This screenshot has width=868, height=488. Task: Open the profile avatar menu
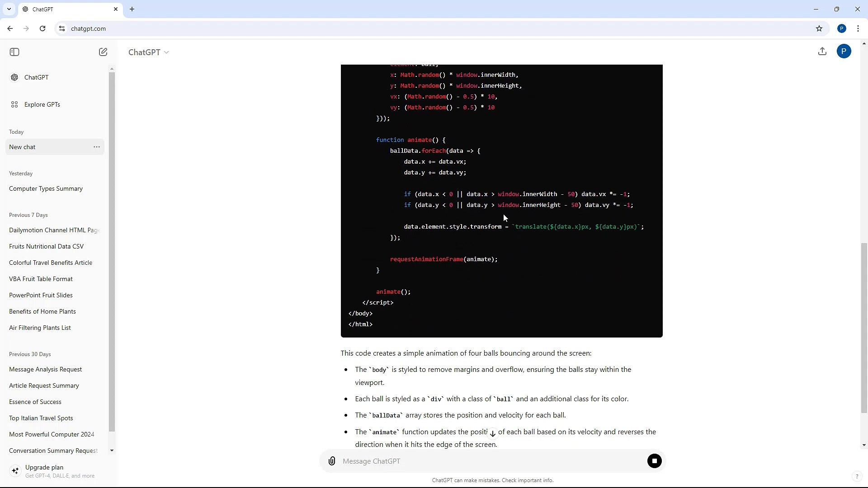coord(844,51)
